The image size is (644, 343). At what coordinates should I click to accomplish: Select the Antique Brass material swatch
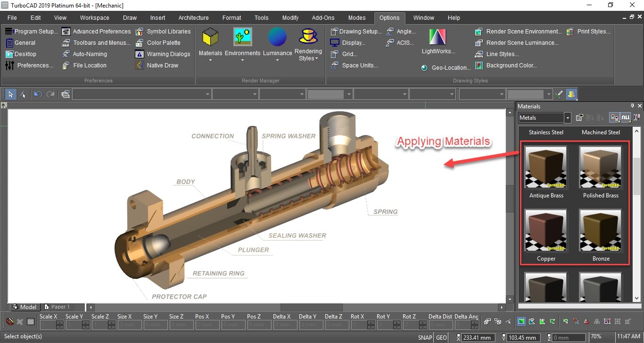[x=546, y=167]
